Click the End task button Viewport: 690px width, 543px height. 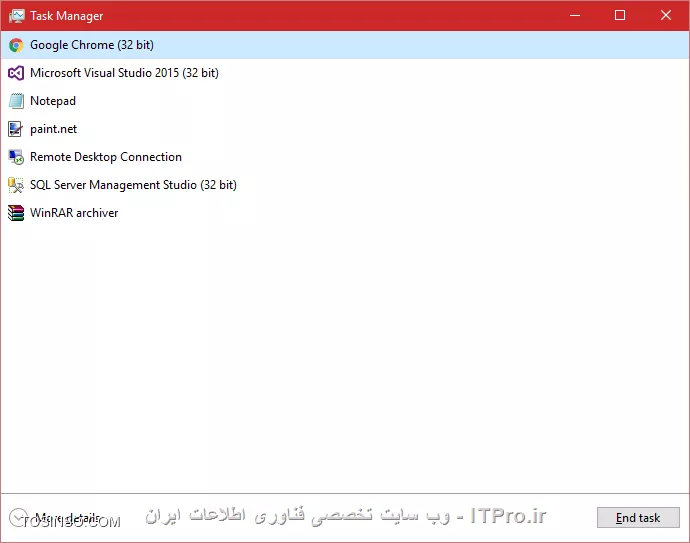click(638, 517)
